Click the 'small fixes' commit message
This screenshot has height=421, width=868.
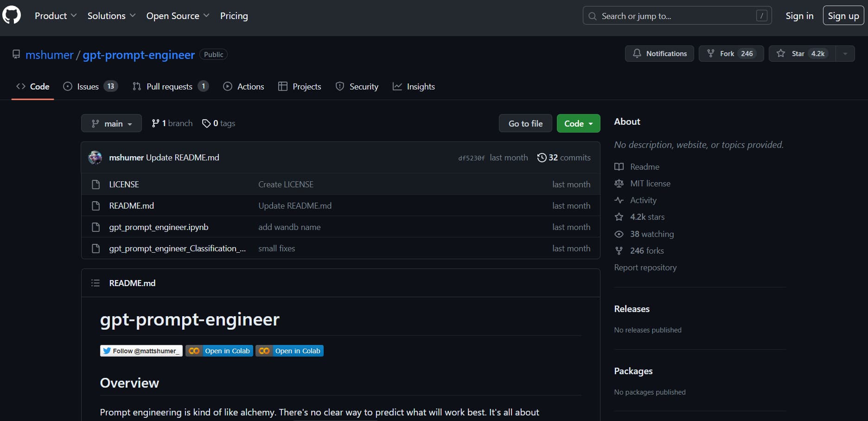(x=277, y=249)
